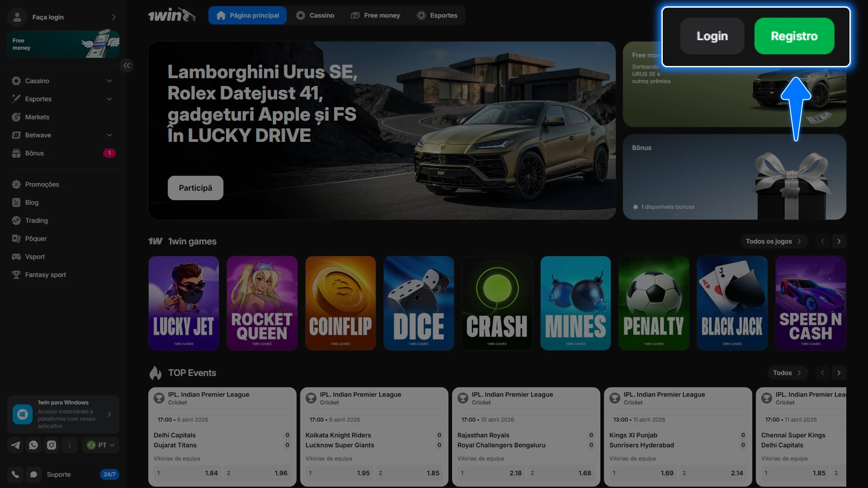This screenshot has height=488, width=868.
Task: Select the Página principal tab
Action: (247, 15)
